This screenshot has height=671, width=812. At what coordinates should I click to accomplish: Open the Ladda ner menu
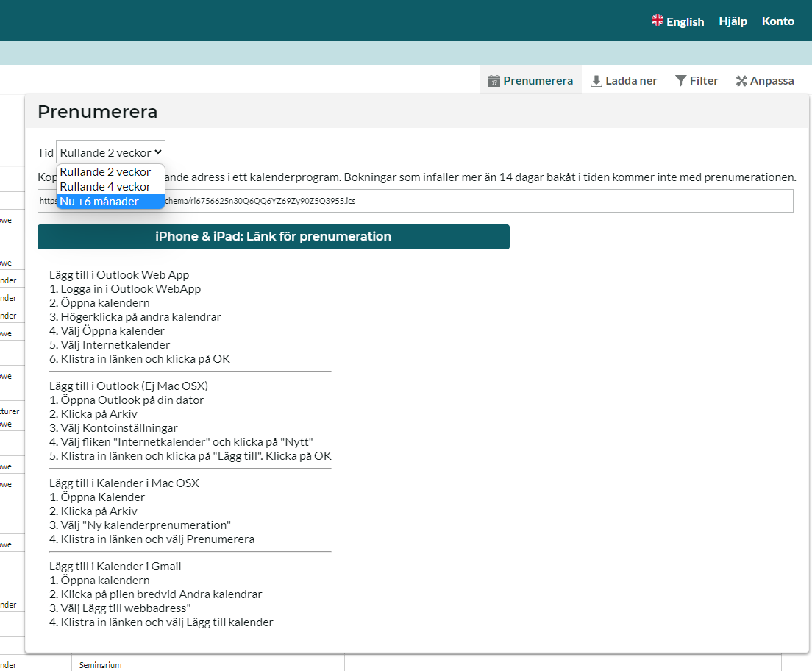click(x=624, y=81)
